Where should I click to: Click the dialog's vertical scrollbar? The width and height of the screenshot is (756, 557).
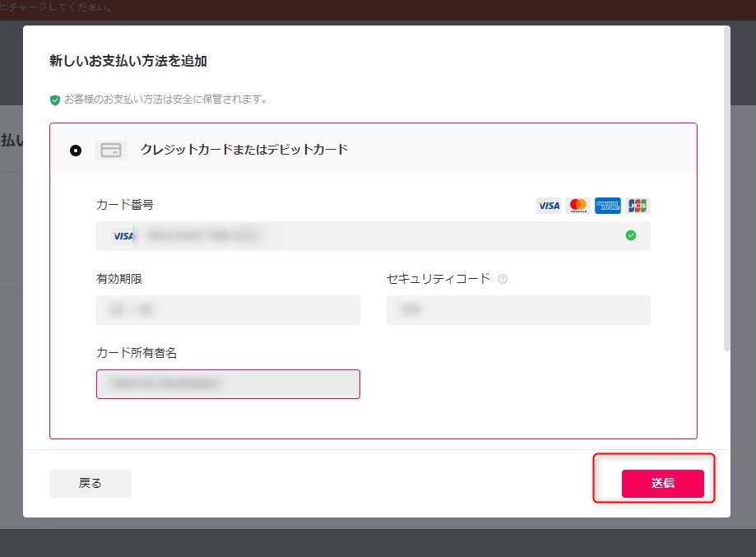pyautogui.click(x=726, y=189)
